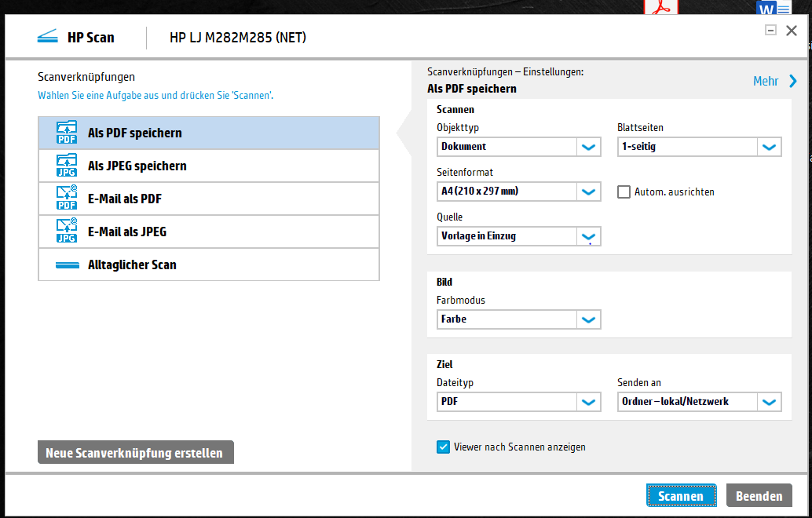This screenshot has height=518, width=812.
Task: Click the Adobe PDF icon behind the HP Scan window
Action: (x=660, y=7)
